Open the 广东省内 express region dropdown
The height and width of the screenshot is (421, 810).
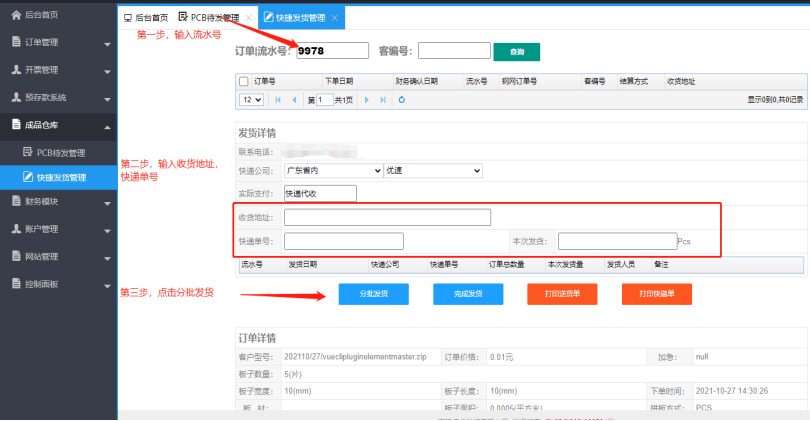click(x=332, y=171)
